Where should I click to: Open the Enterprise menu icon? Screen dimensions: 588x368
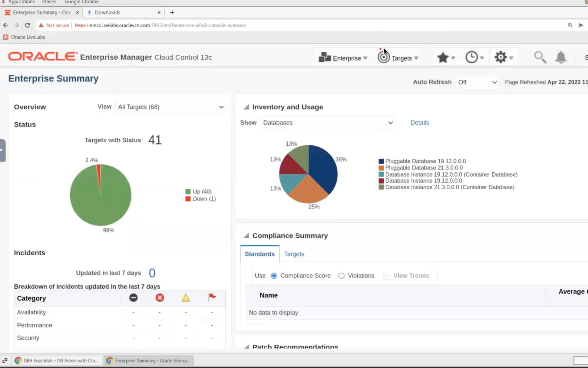click(x=324, y=58)
